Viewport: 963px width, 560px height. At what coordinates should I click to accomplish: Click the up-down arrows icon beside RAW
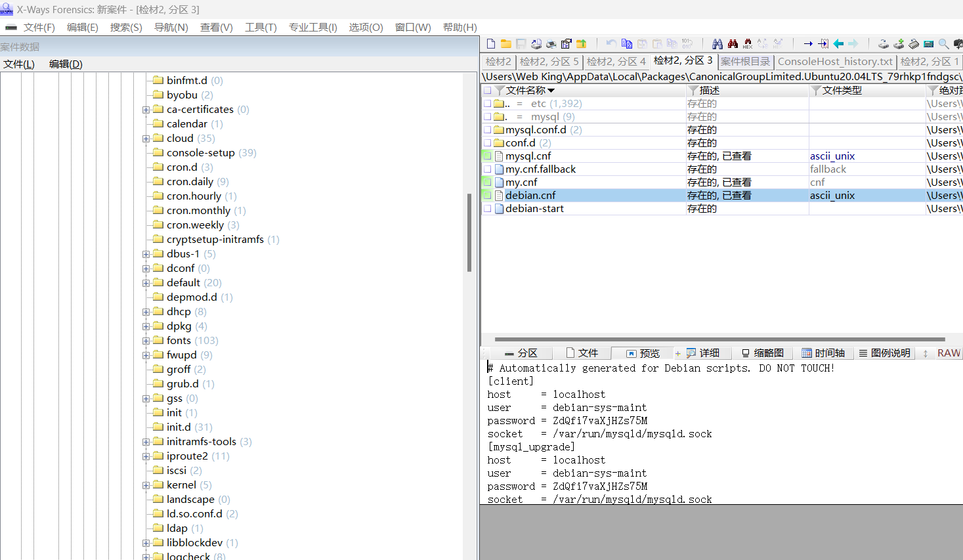click(x=926, y=353)
